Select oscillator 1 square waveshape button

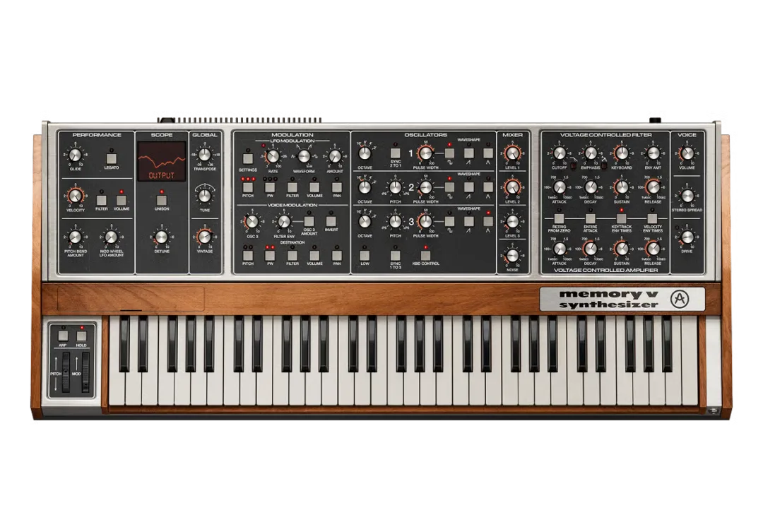[449, 153]
